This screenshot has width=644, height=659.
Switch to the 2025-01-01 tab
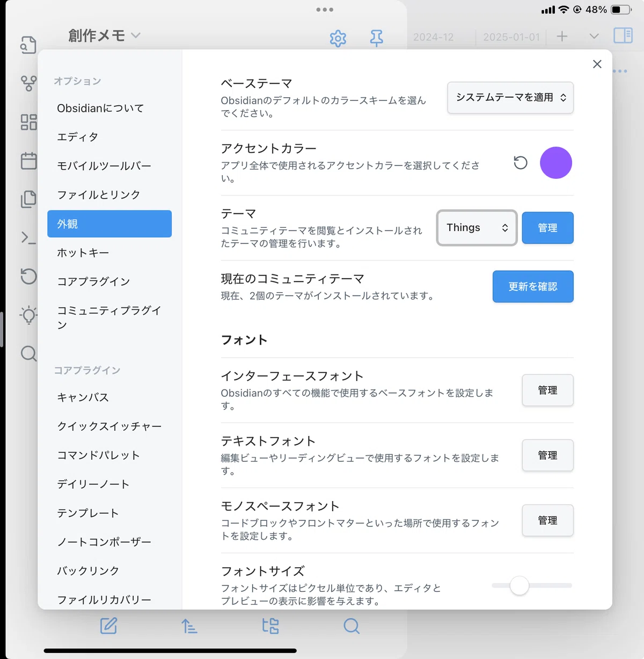click(511, 37)
